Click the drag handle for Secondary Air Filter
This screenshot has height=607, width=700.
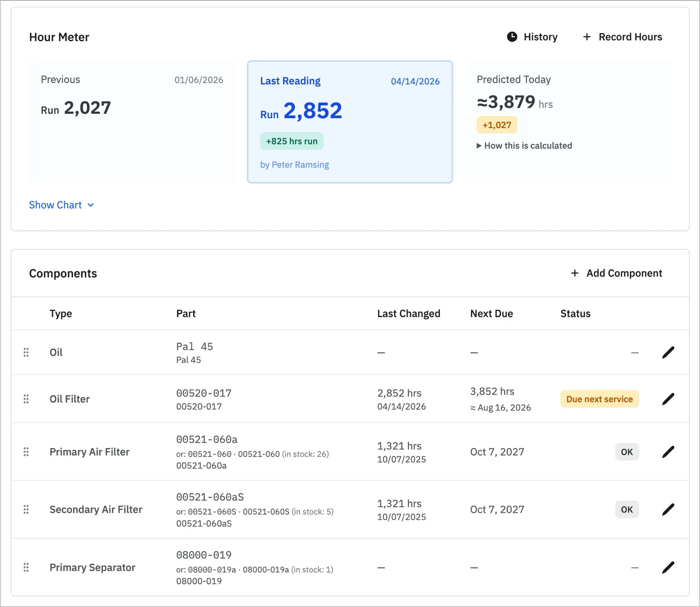point(26,509)
